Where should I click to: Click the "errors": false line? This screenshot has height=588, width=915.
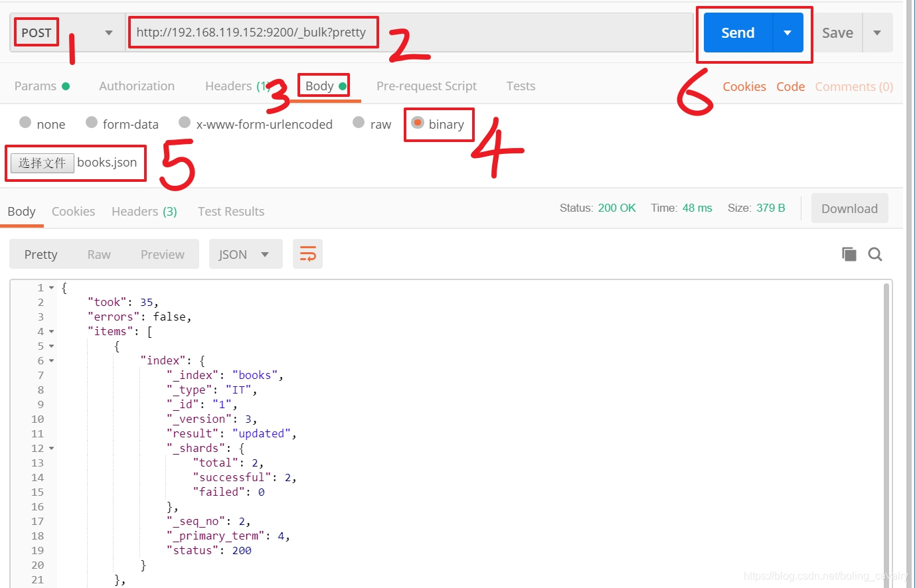(139, 317)
